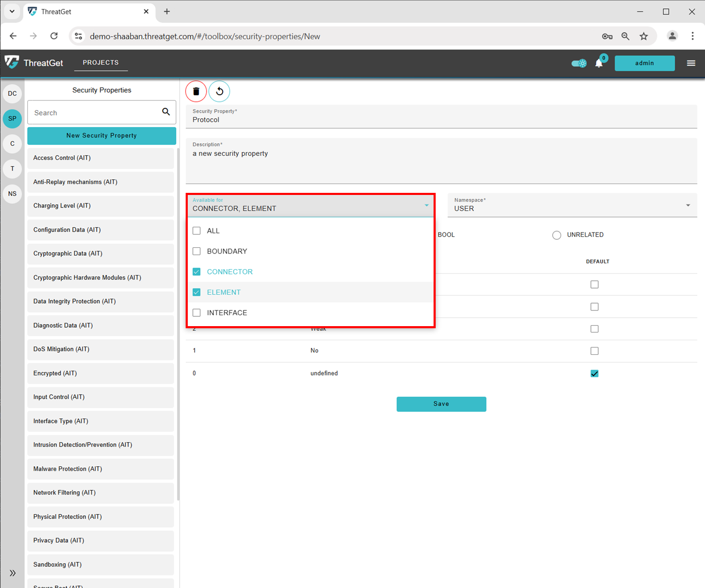
Task: Bookmark this page with star icon
Action: 644,36
